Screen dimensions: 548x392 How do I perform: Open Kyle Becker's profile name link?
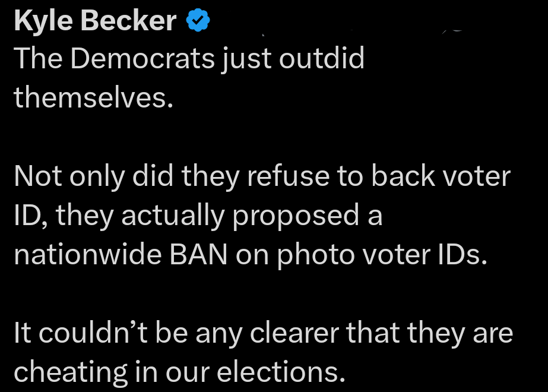point(95,21)
